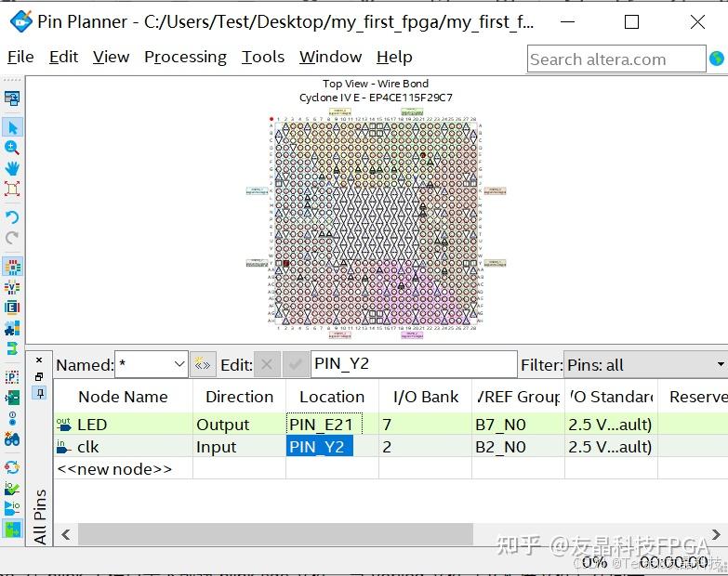
Task: Click the VREF groups toolbar icon
Action: pyautogui.click(x=12, y=287)
